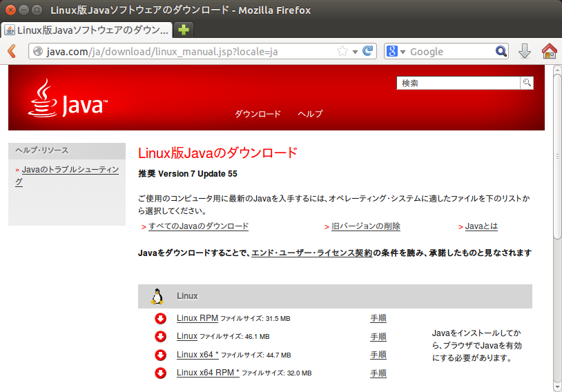Image resolution: width=562 pixels, height=392 pixels.
Task: Open 手順 instructions for Linux RPM
Action: click(x=378, y=318)
